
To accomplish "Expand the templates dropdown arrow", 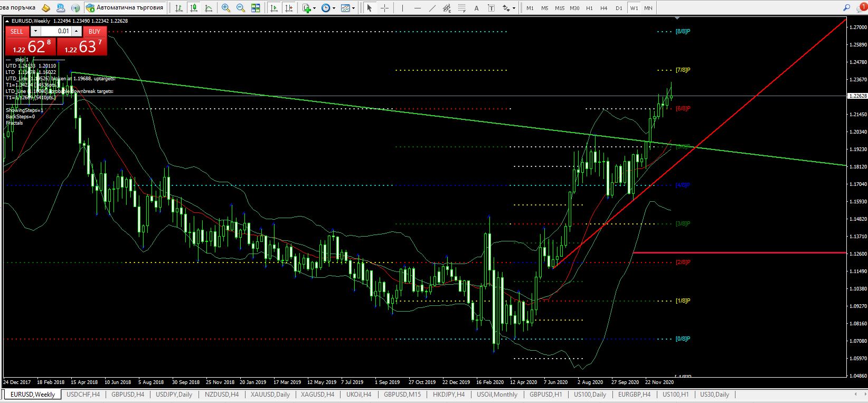I will point(353,8).
